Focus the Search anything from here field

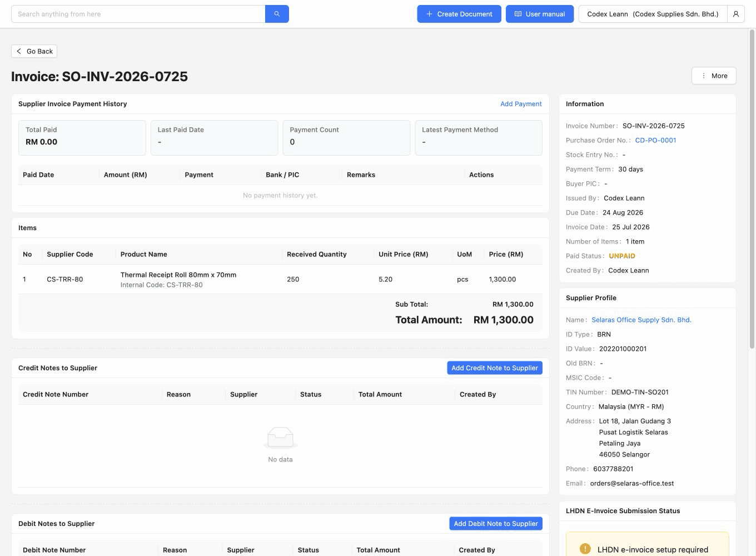pyautogui.click(x=138, y=14)
